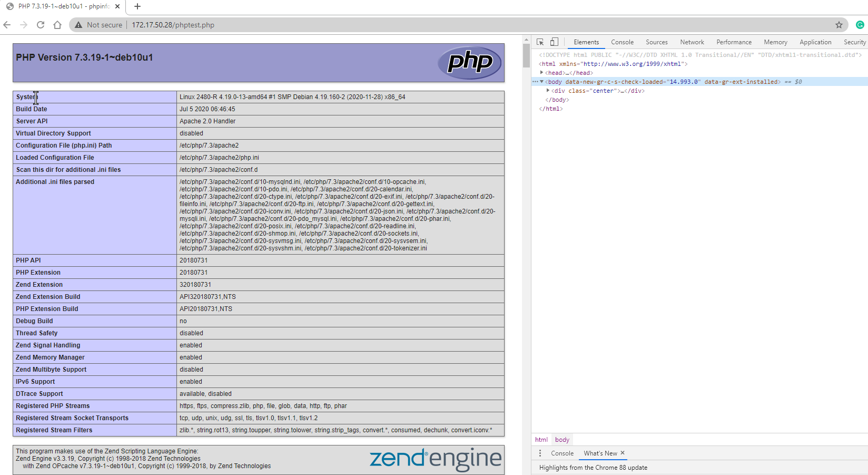Click the Zend Memory Manager label
The height and width of the screenshot is (475, 868).
click(50, 357)
